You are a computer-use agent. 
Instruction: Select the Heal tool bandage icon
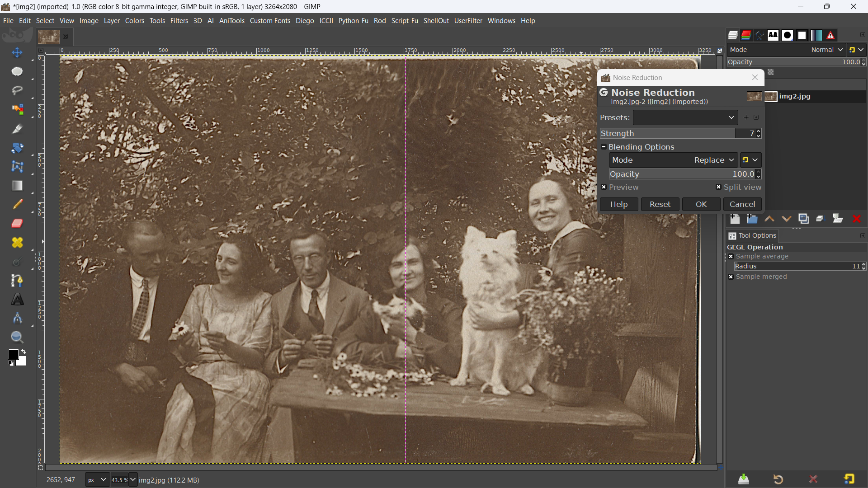(17, 243)
